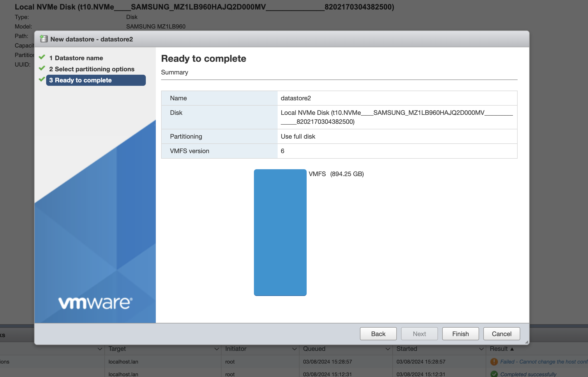The image size is (588, 377).
Task: Click the dialog resize grip corner
Action: click(x=527, y=342)
